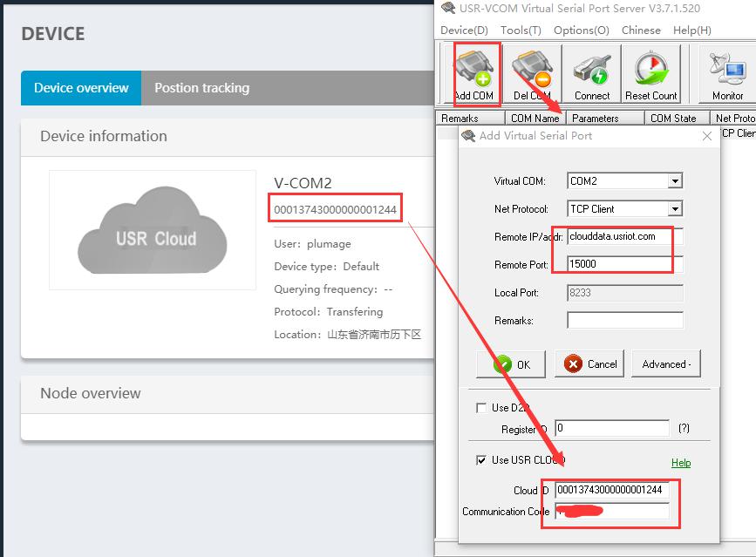Image resolution: width=756 pixels, height=557 pixels.
Task: Click the Local Port field
Action: tap(625, 293)
